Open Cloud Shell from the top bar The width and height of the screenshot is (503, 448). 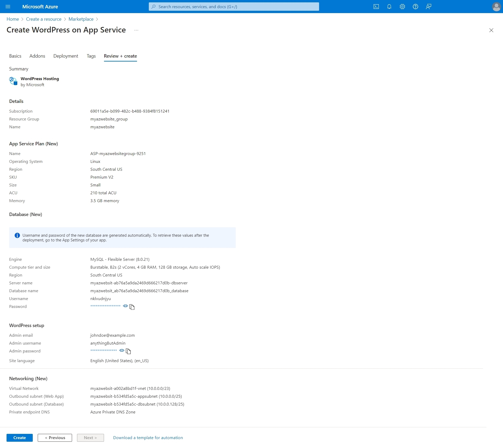pos(376,7)
